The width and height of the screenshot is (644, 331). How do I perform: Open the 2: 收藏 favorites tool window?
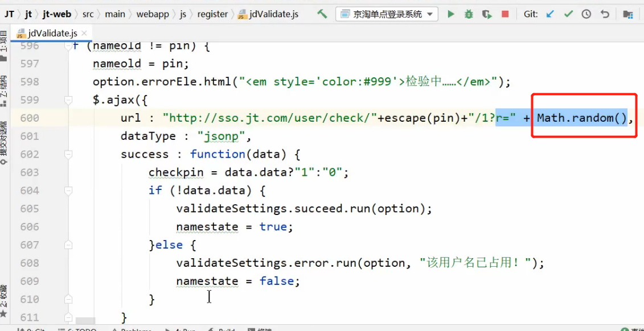(x=3, y=301)
